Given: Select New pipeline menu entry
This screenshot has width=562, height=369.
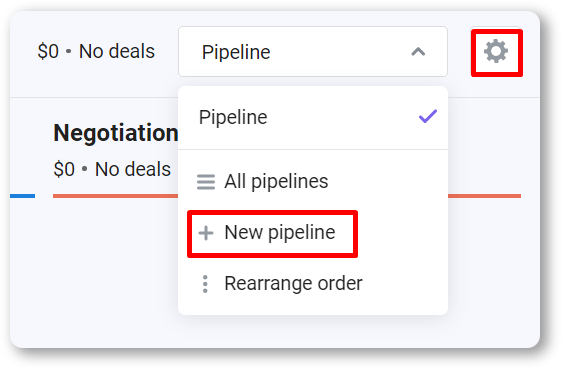Looking at the screenshot, I should click(272, 234).
